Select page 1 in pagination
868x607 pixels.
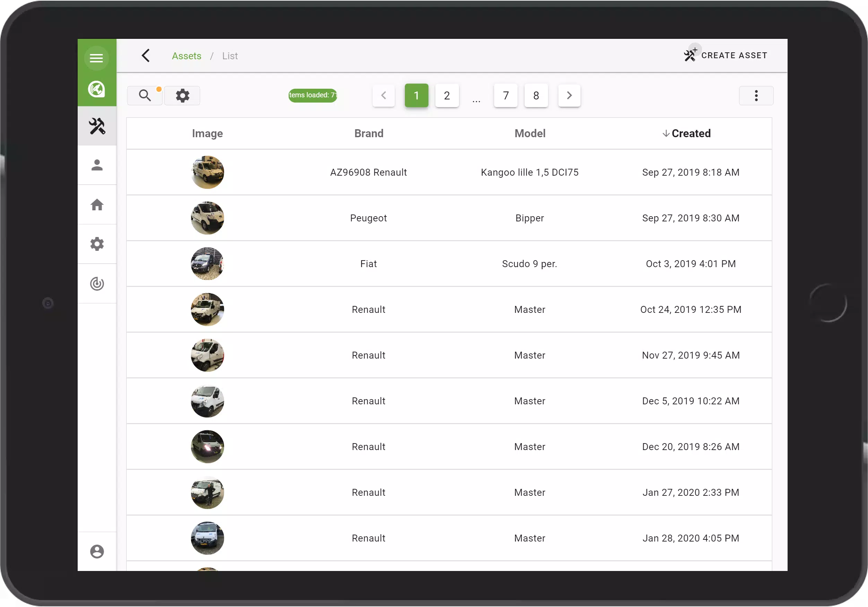click(417, 95)
